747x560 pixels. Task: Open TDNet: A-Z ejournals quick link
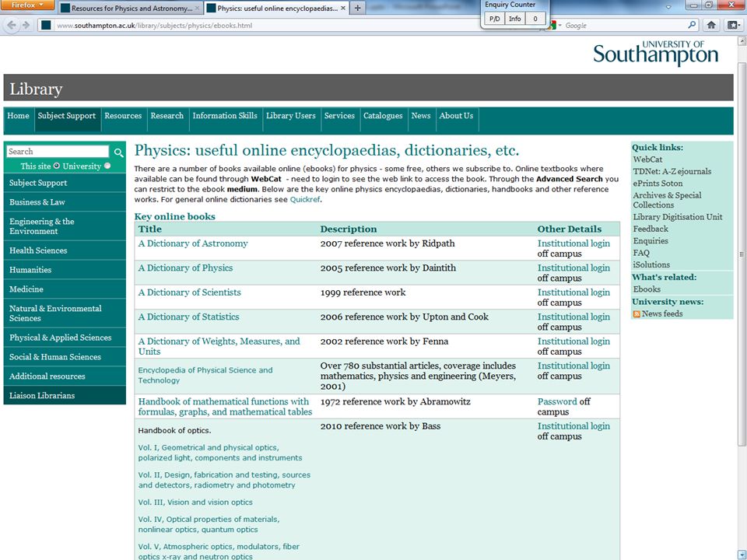(x=672, y=171)
